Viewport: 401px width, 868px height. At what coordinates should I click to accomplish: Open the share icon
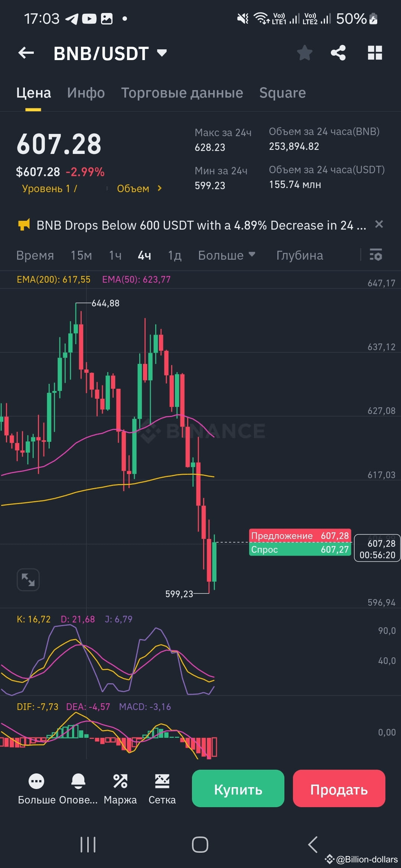tap(337, 53)
